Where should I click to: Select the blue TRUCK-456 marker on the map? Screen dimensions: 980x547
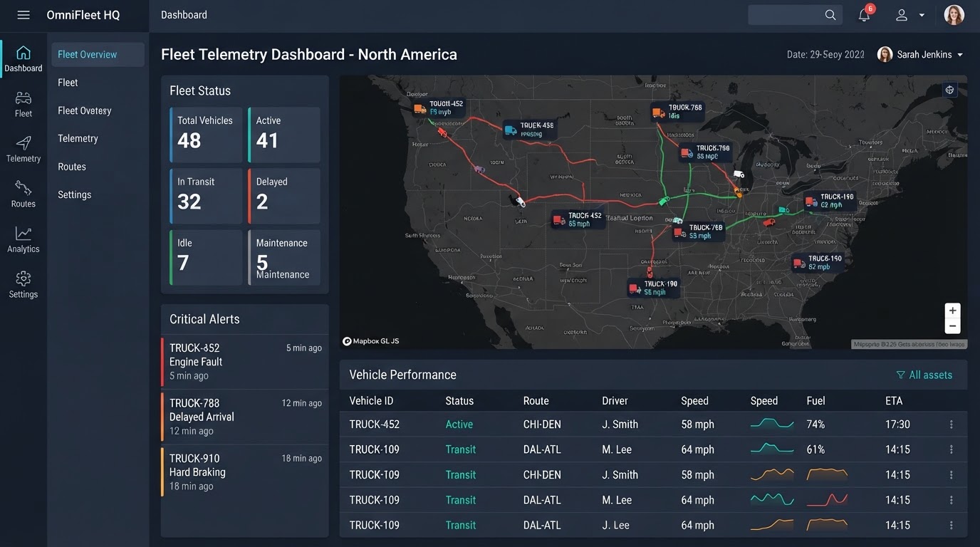tap(528, 129)
